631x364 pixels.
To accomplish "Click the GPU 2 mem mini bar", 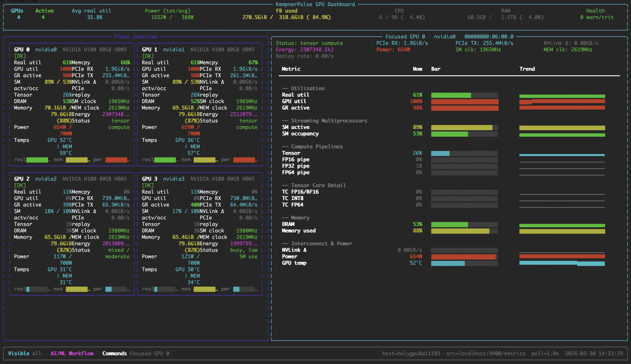I will click(77, 289).
